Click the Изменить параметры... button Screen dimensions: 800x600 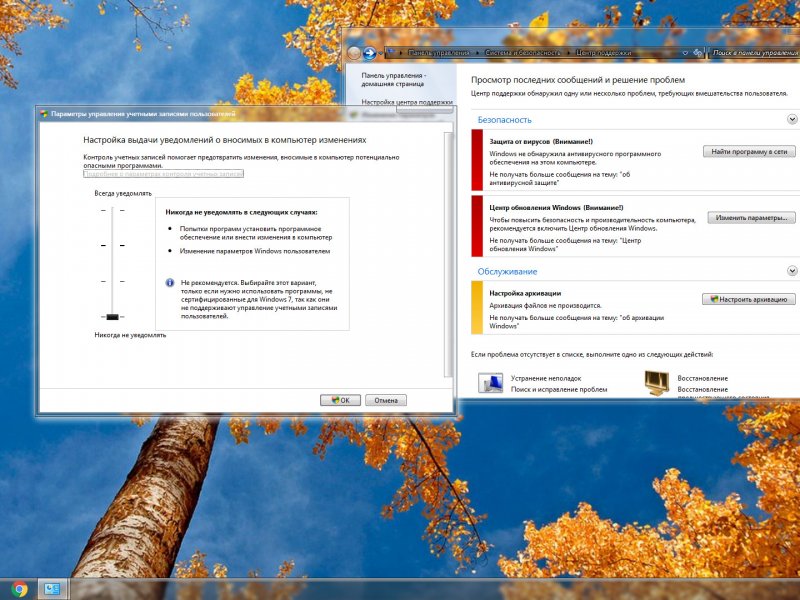(x=751, y=218)
